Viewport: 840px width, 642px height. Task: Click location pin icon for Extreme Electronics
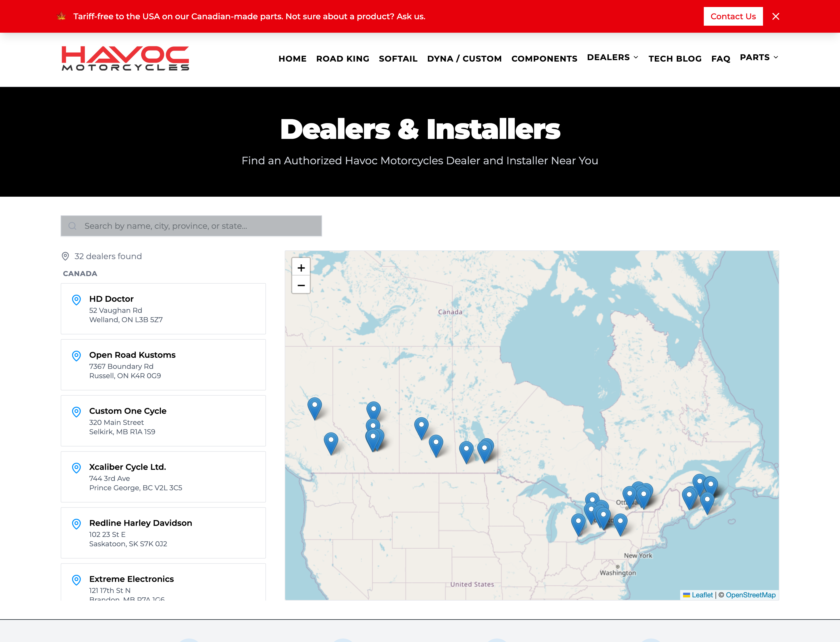tap(76, 580)
